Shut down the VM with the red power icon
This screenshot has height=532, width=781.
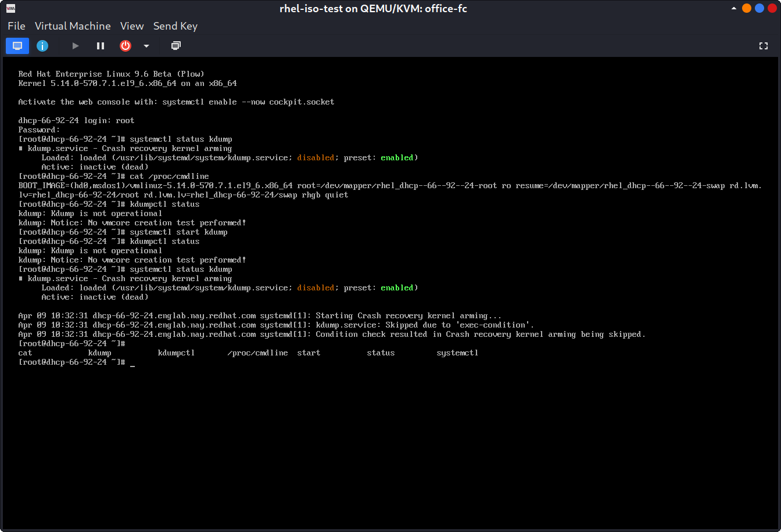(x=126, y=46)
